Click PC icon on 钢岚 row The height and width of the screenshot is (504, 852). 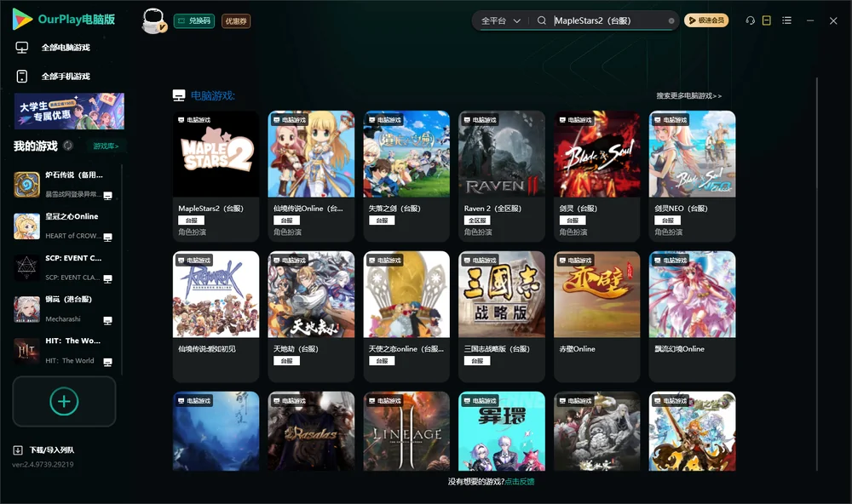click(107, 320)
